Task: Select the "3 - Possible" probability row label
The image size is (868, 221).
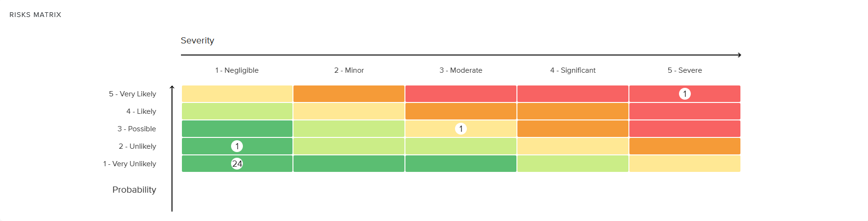Action: tap(137, 129)
